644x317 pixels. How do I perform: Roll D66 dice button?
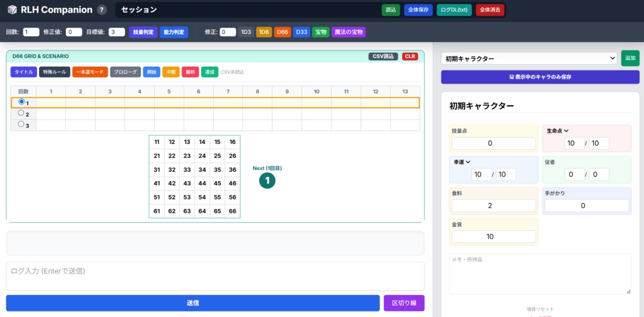(282, 32)
